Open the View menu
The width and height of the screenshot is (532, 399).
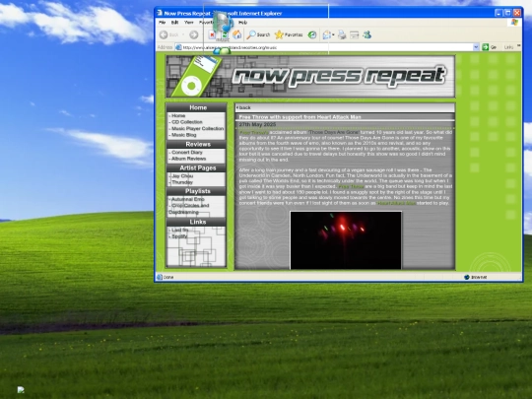pyautogui.click(x=188, y=23)
